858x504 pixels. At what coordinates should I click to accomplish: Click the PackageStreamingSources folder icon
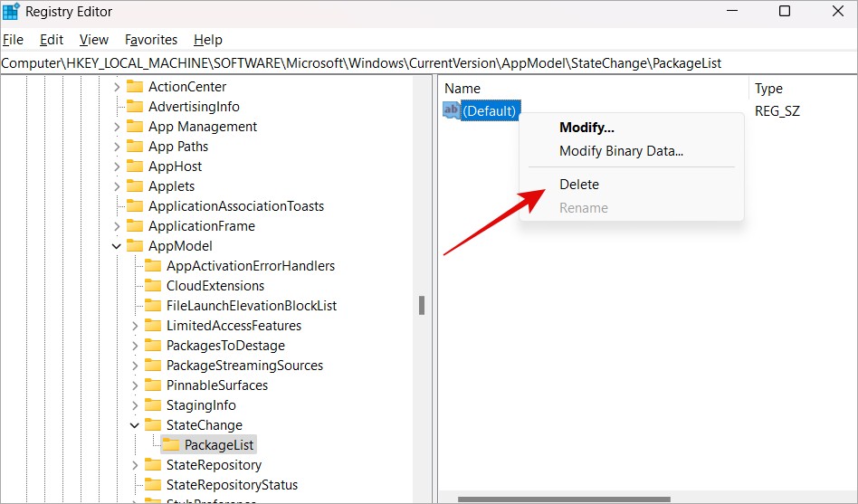pos(153,365)
